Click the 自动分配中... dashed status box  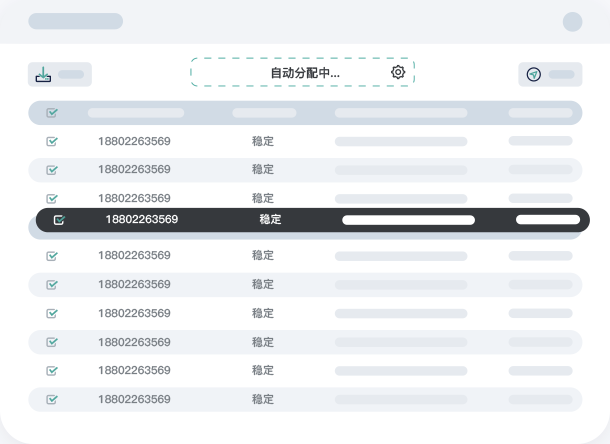click(x=302, y=72)
